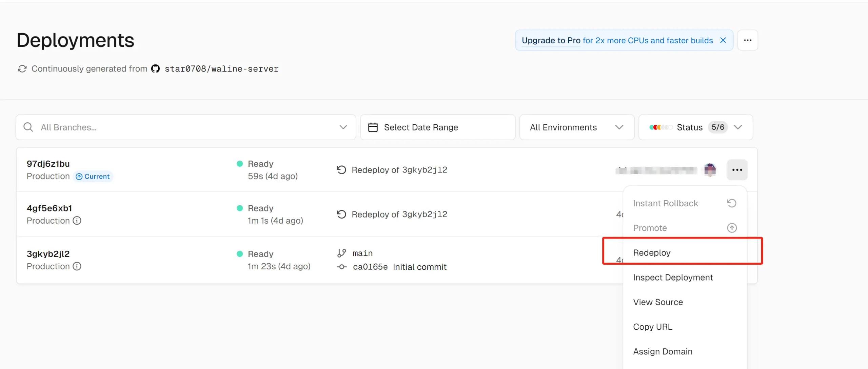
Task: Click the sync icon beside Continuously generated
Action: (x=22, y=69)
